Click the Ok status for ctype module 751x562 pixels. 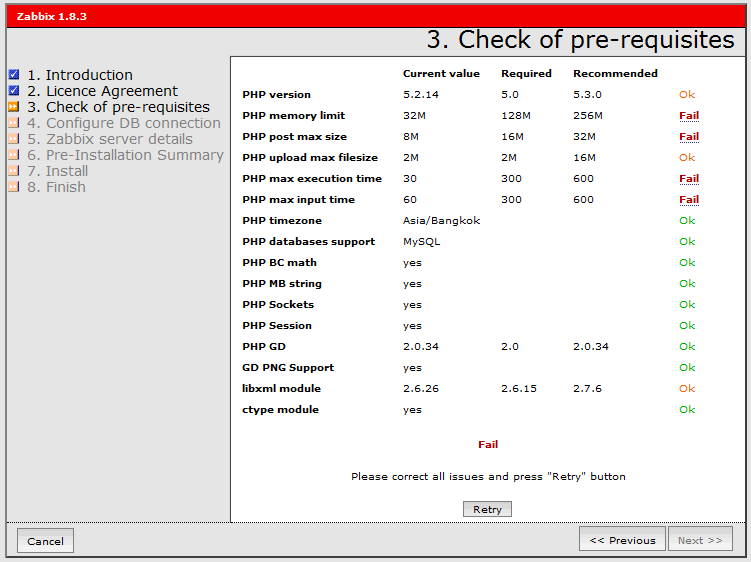(x=687, y=410)
